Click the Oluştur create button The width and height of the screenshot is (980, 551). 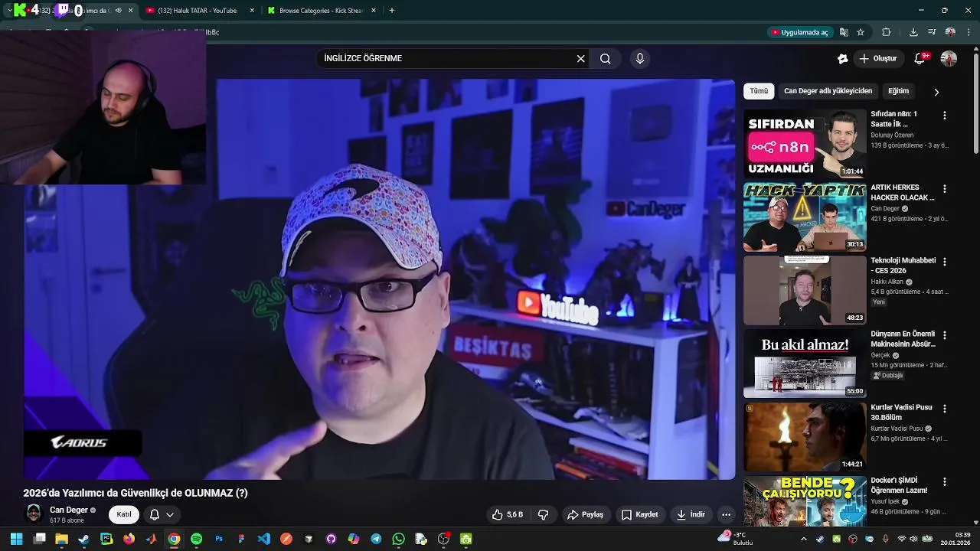(877, 58)
